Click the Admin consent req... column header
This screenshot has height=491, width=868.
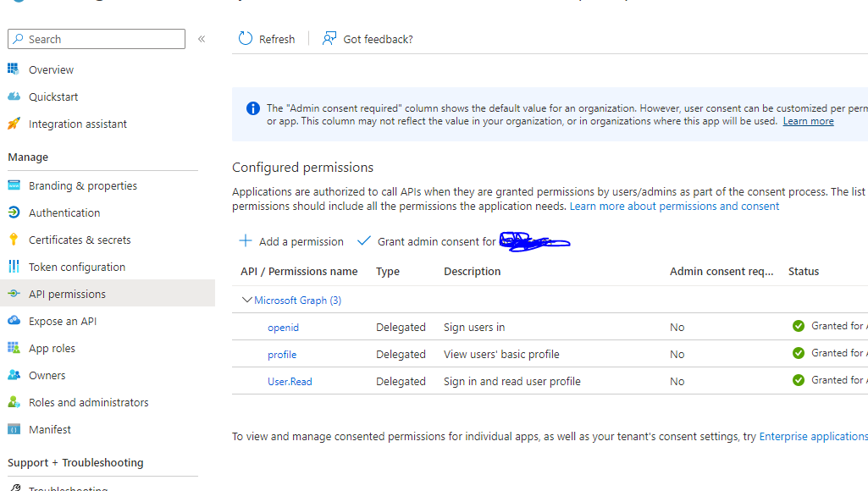point(721,271)
